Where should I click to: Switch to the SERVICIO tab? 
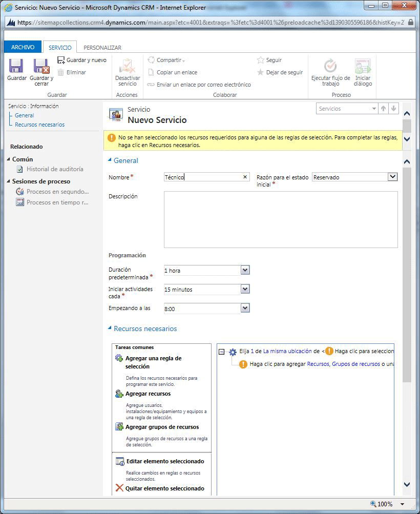[60, 47]
